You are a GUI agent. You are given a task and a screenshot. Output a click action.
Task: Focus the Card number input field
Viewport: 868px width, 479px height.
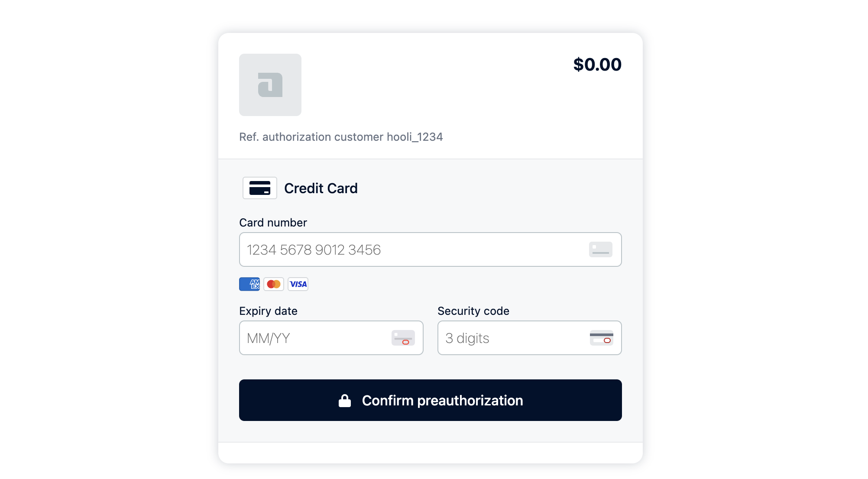click(431, 249)
